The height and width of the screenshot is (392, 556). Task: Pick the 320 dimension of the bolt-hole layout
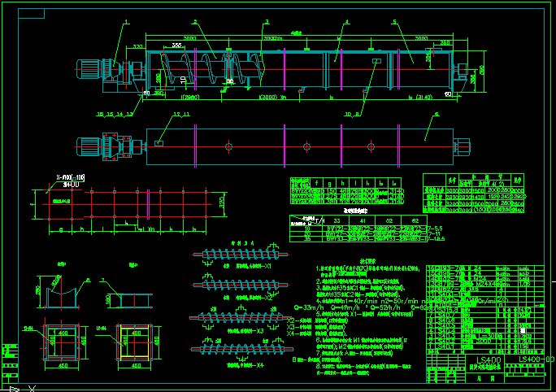223,204
